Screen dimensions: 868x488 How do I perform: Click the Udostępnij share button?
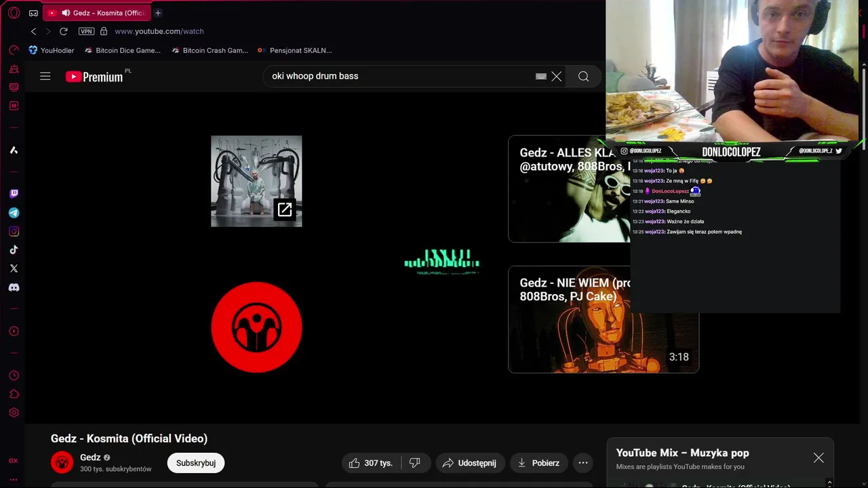[470, 463]
